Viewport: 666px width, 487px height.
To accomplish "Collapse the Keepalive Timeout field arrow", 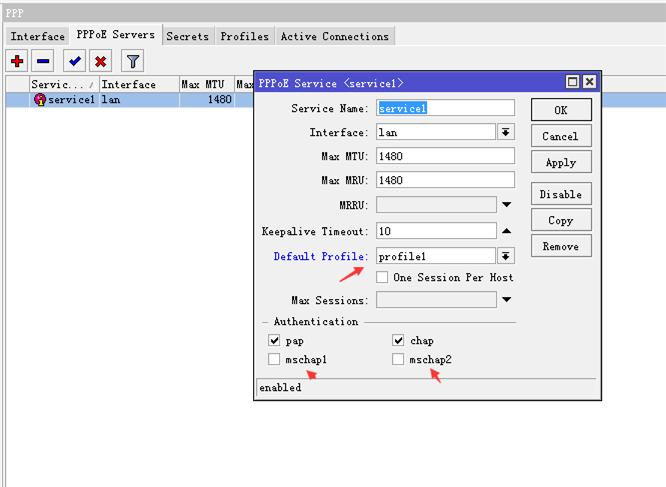I will click(x=506, y=231).
